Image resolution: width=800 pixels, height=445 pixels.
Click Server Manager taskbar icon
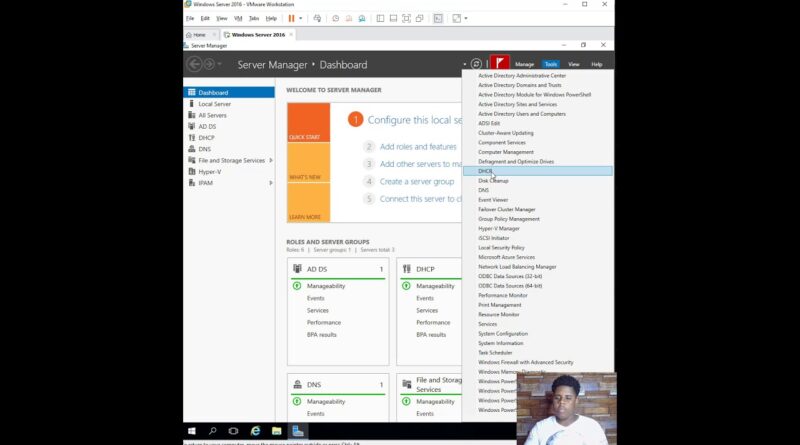[298, 431]
